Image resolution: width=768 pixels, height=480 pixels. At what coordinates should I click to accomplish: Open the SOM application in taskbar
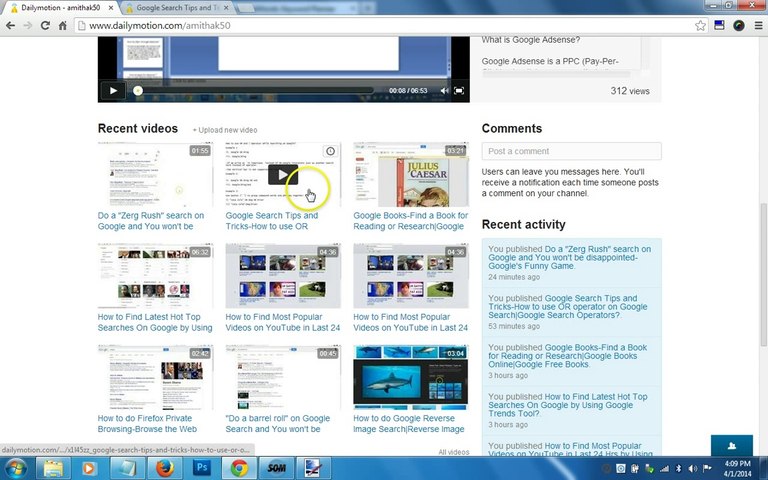[276, 468]
